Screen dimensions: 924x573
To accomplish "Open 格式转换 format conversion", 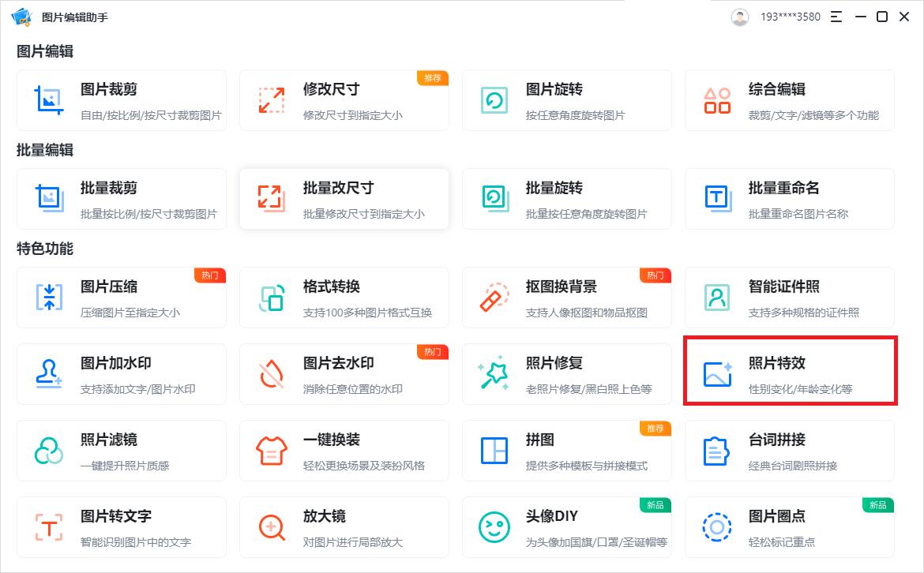I will (x=344, y=298).
